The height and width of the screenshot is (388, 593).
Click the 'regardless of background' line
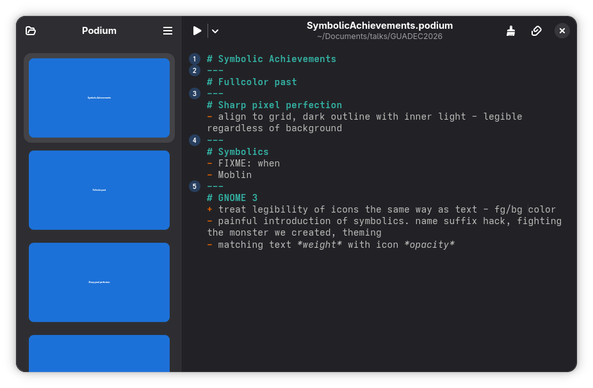tap(274, 128)
